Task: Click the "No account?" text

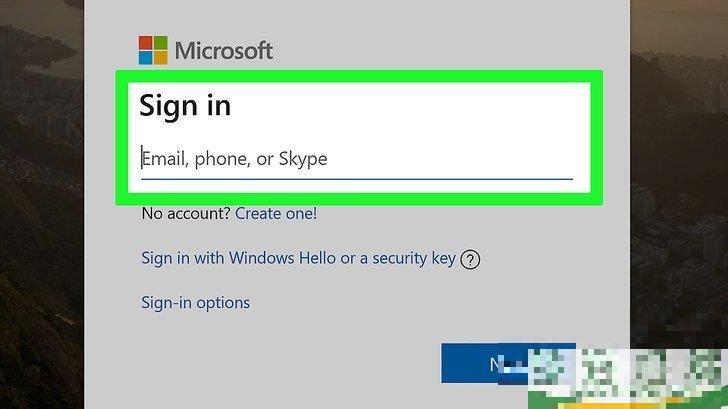Action: pyautogui.click(x=186, y=213)
